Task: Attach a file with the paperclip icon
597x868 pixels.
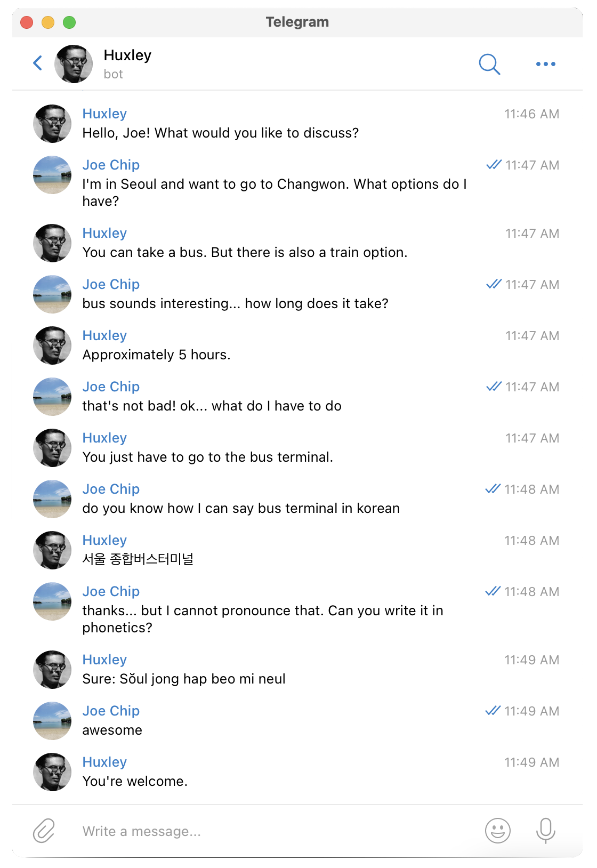Action: click(44, 831)
